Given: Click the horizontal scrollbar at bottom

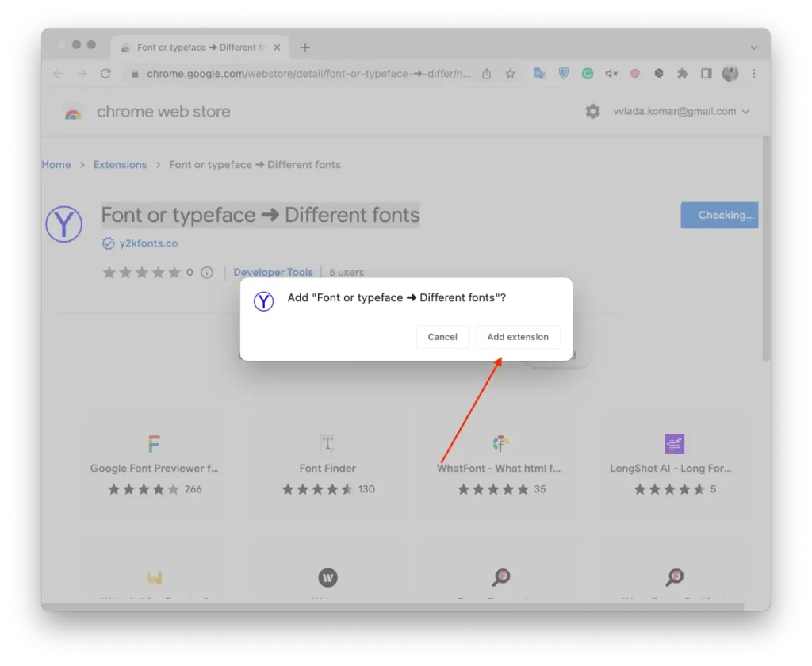Looking at the screenshot, I should click(393, 607).
